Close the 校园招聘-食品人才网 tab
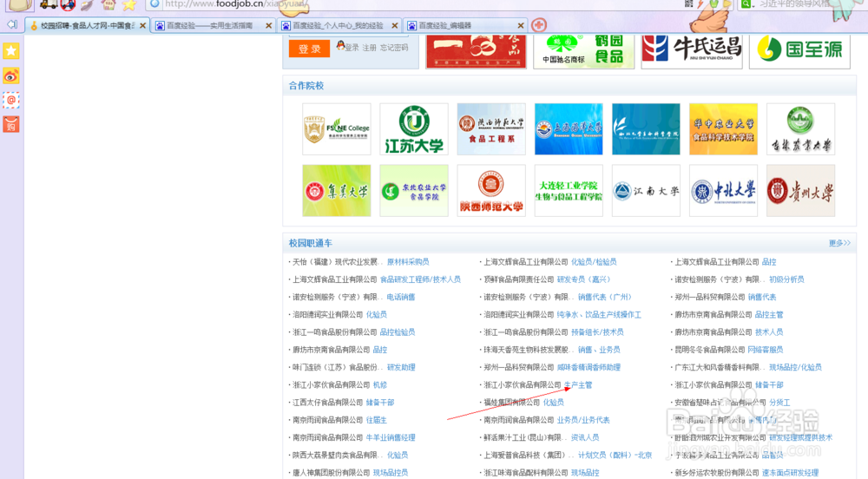The height and width of the screenshot is (479, 868). (x=143, y=25)
